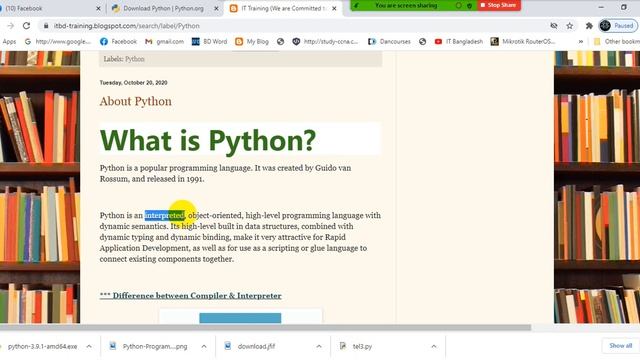Click the shield icon in the screen sharing bar
Screen dimensions: 640x360
[x=469, y=5]
